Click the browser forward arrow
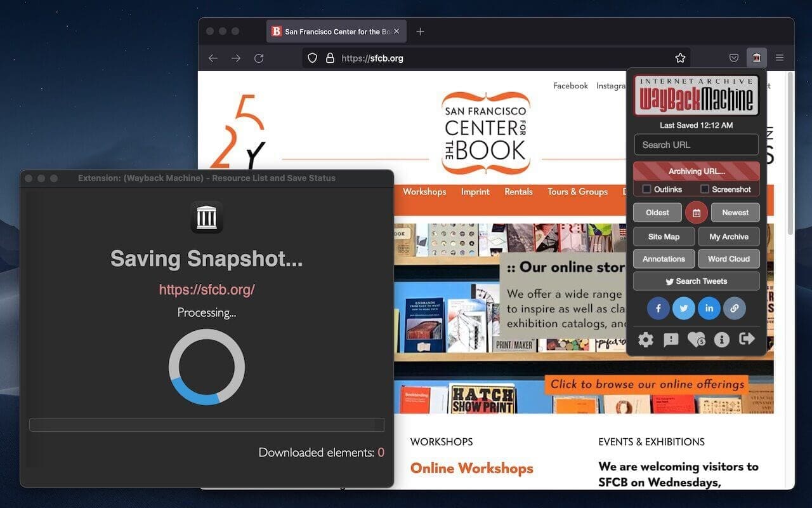 click(236, 58)
